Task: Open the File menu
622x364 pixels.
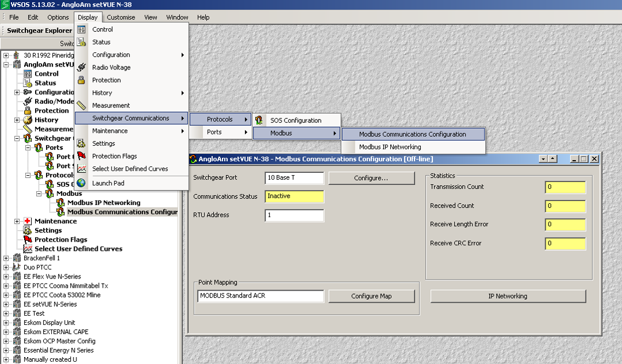Action: click(14, 17)
